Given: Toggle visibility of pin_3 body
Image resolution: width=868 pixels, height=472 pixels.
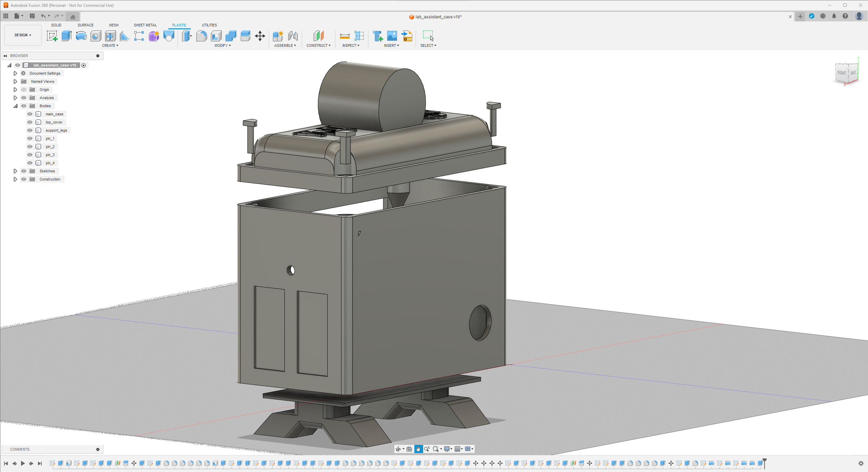Looking at the screenshot, I should (30, 155).
